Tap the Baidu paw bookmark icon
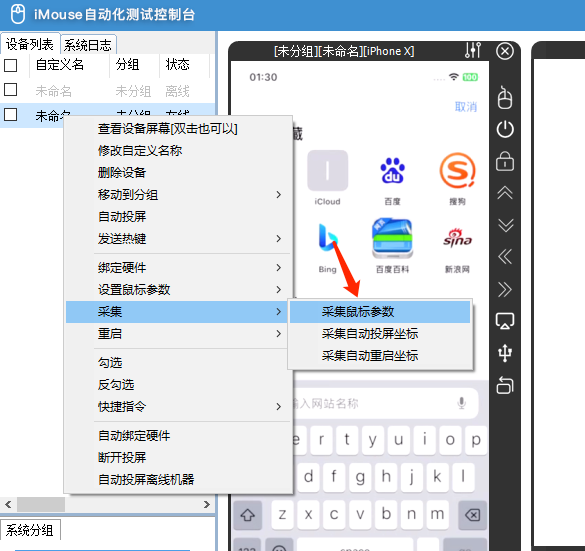Image resolution: width=585 pixels, height=551 pixels. [x=392, y=170]
